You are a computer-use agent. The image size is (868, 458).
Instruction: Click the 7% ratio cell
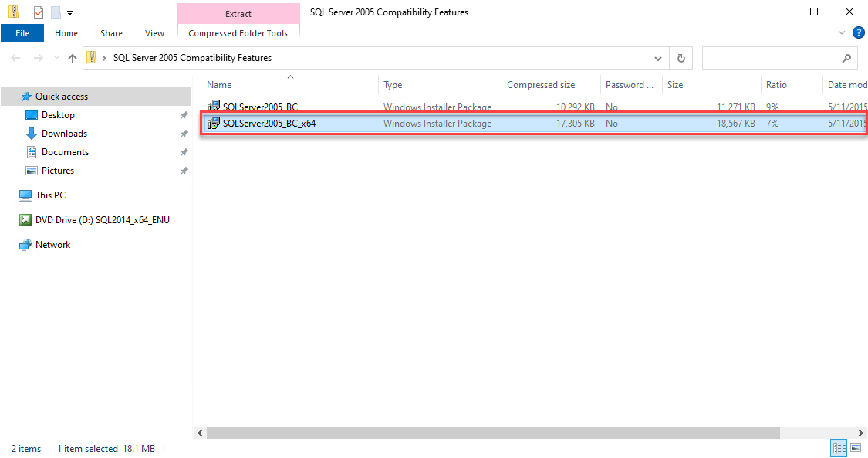(x=772, y=124)
